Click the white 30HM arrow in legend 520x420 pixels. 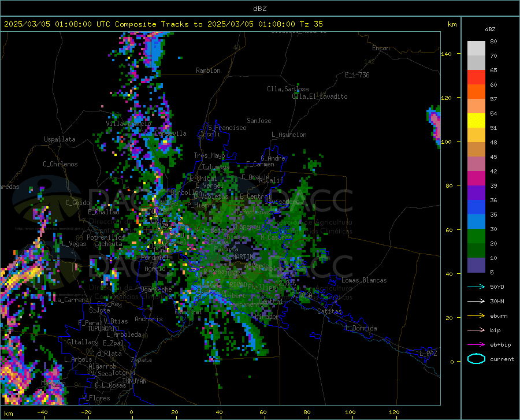[x=476, y=301]
